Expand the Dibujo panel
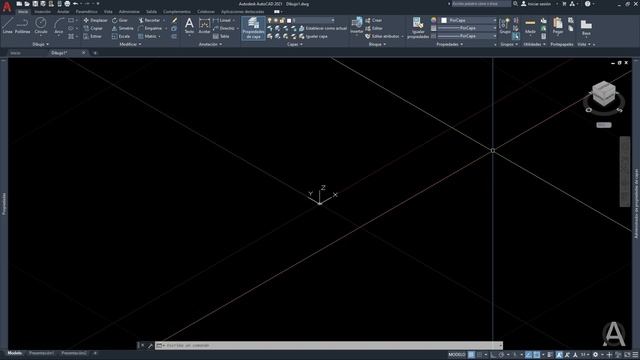The height and width of the screenshot is (360, 640). pos(40,44)
